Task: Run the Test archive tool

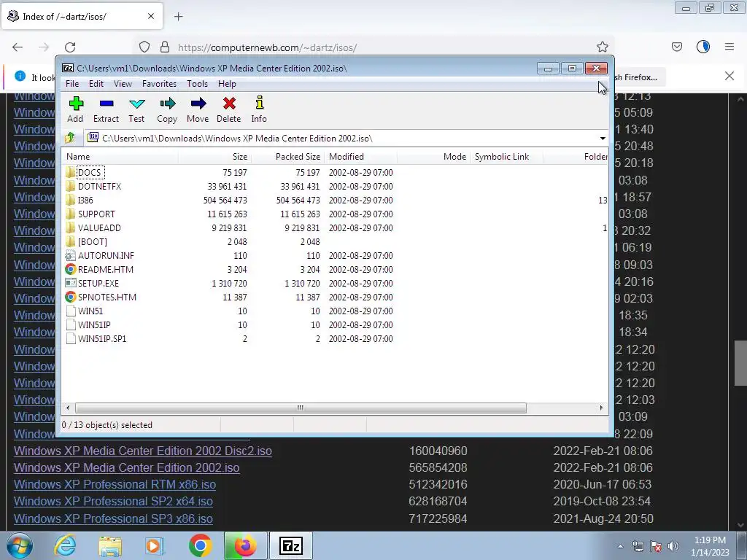Action: (x=136, y=109)
